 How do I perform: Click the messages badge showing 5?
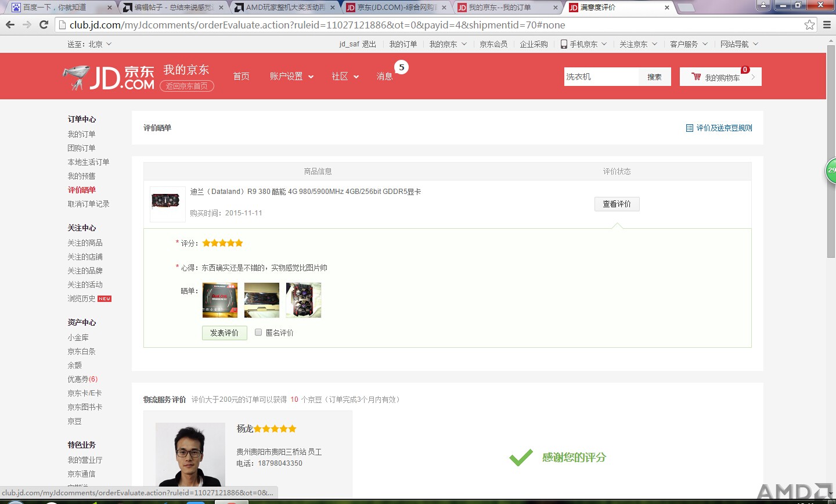click(x=401, y=67)
